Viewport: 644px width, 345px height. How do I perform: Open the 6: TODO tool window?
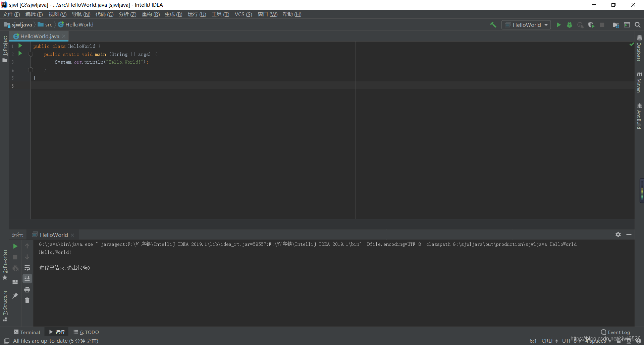click(x=86, y=332)
